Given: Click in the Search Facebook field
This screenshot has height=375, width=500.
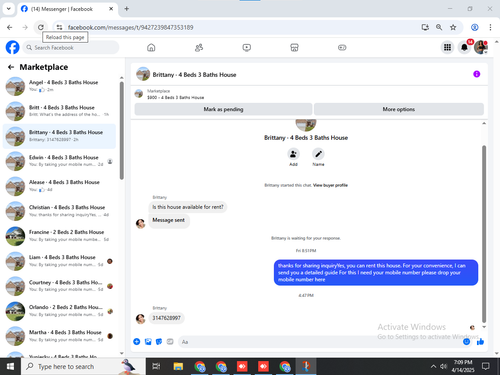Looking at the screenshot, I should pyautogui.click(x=71, y=48).
